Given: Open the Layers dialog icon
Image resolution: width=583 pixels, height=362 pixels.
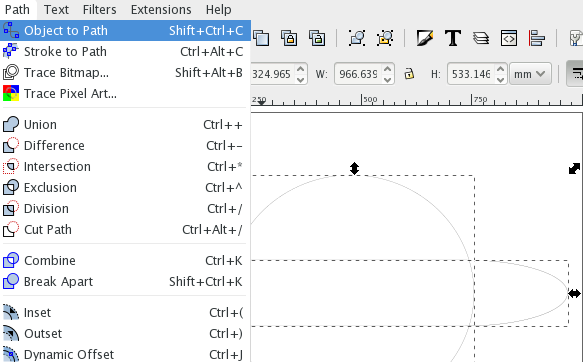Looking at the screenshot, I should coord(481,38).
